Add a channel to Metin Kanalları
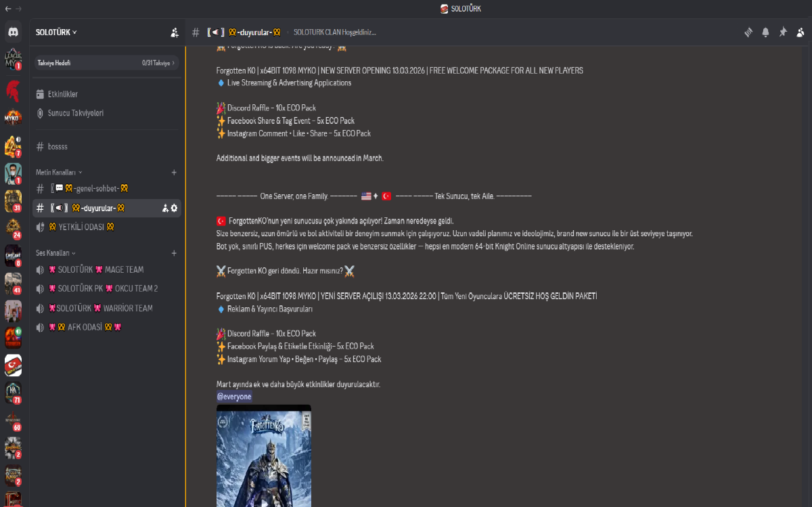 [174, 173]
